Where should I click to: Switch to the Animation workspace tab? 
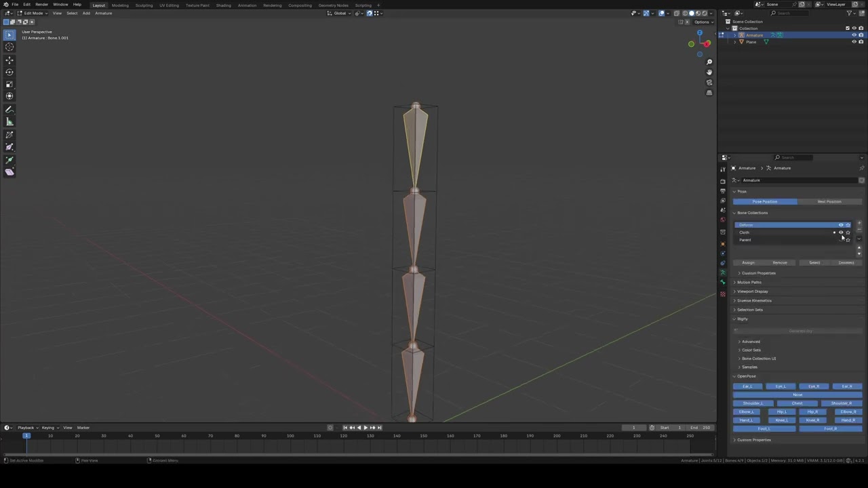point(247,5)
